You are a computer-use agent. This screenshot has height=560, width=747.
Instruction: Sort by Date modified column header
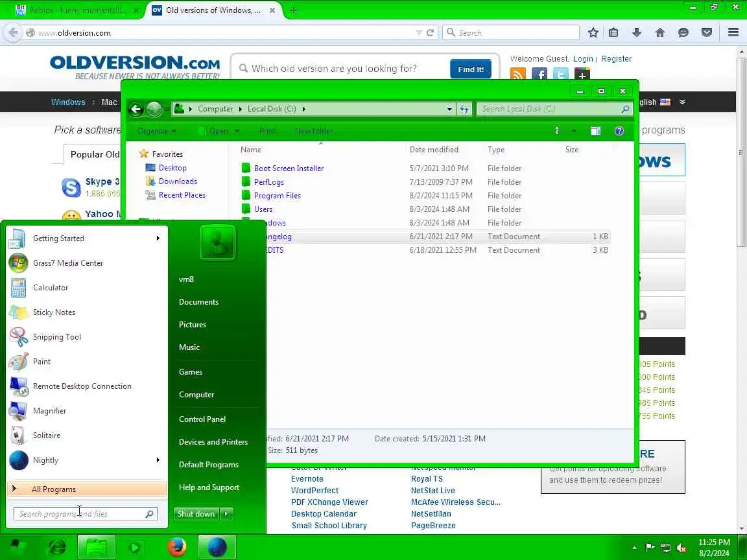point(434,150)
